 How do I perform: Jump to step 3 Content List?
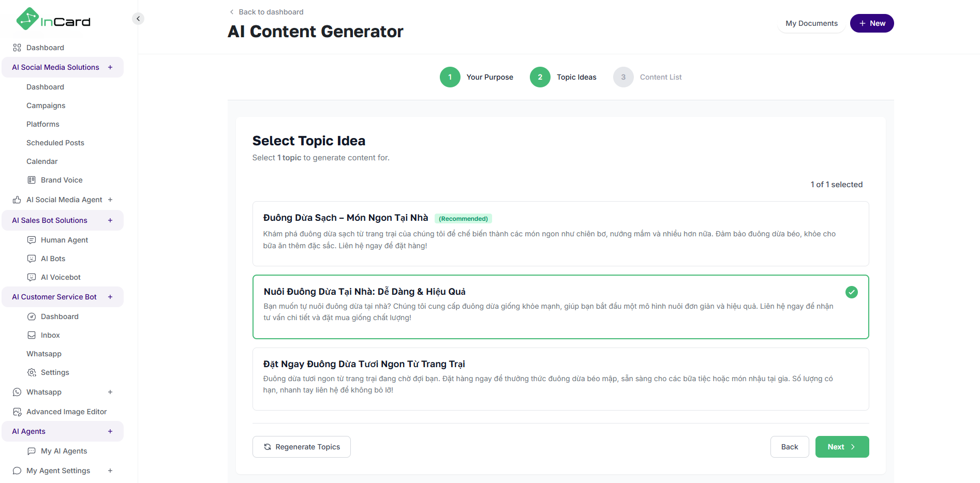tap(623, 77)
